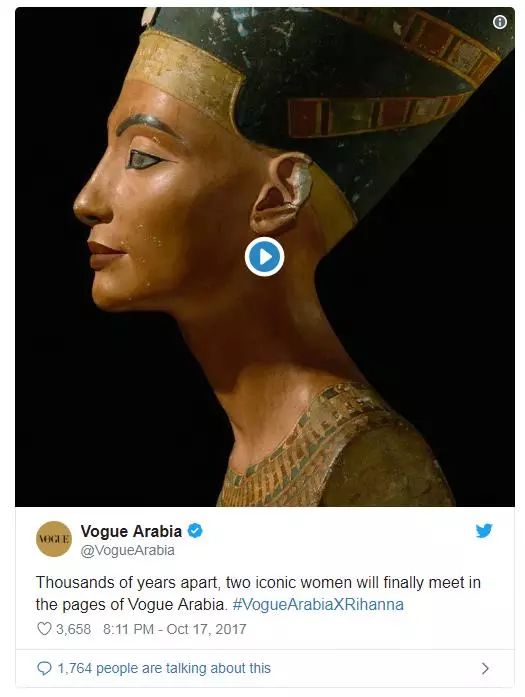Open the Vogue Arabia display name
Screen dimensions: 525x697
tap(131, 531)
